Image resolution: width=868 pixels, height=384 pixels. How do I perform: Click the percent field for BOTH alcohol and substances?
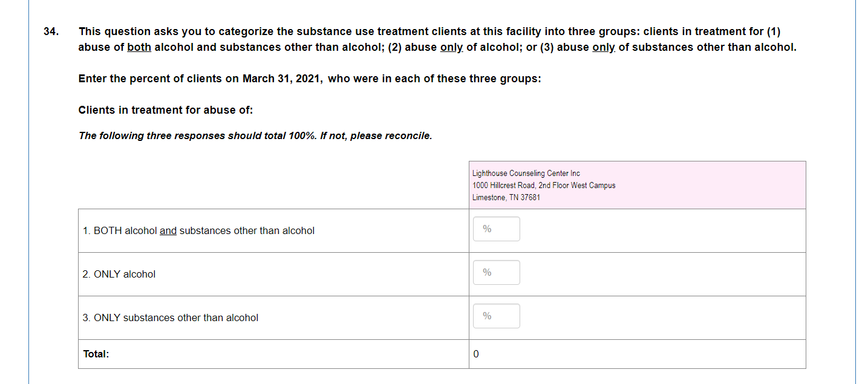[496, 229]
